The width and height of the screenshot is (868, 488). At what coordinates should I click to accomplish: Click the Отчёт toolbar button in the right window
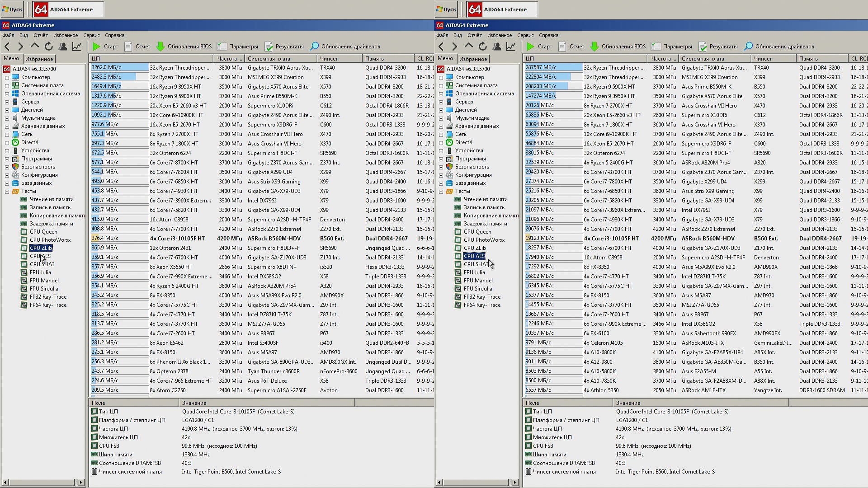pyautogui.click(x=571, y=47)
